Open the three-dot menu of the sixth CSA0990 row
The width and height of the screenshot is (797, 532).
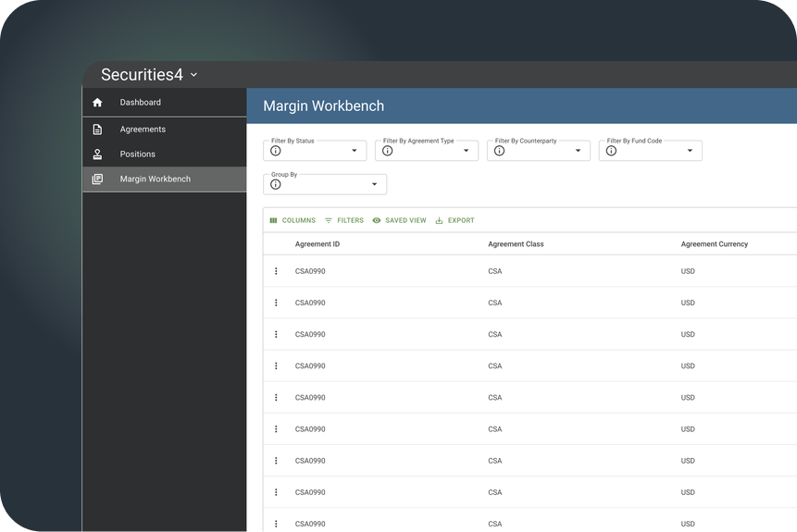tap(276, 429)
